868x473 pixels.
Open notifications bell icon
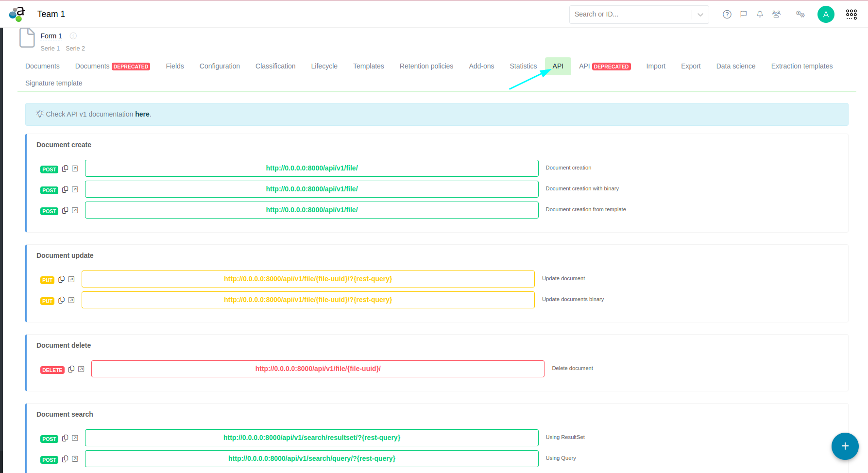(760, 15)
